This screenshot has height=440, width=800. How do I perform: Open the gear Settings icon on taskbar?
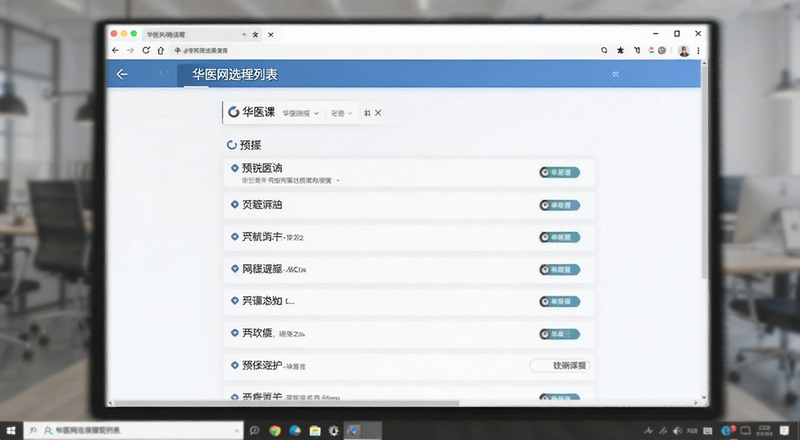tap(334, 431)
